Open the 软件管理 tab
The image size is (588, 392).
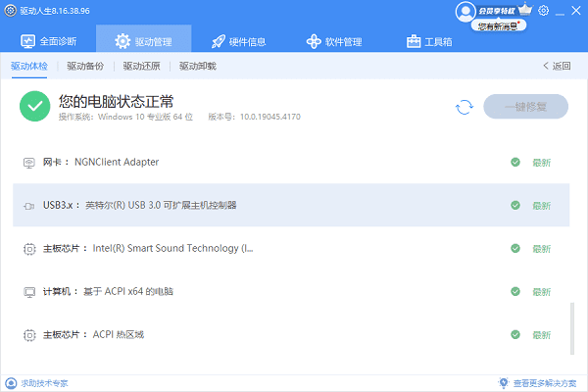click(334, 41)
